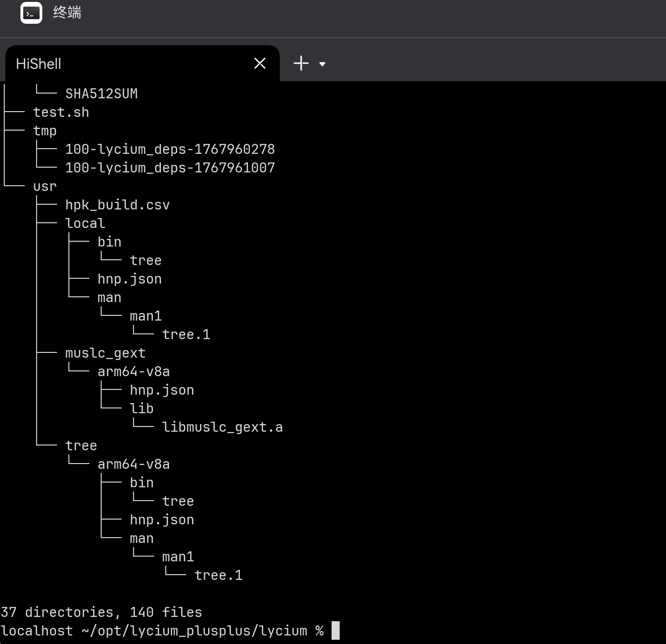Click arm64-v8a under the tree directory

tap(134, 464)
